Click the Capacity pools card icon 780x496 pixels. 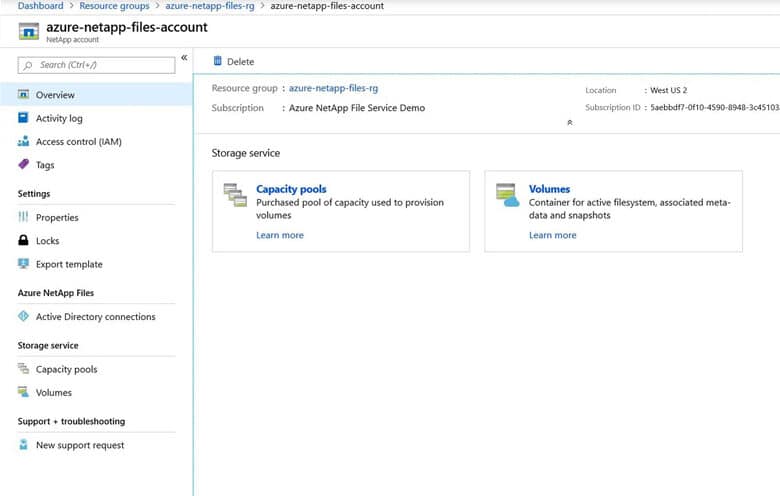[235, 195]
